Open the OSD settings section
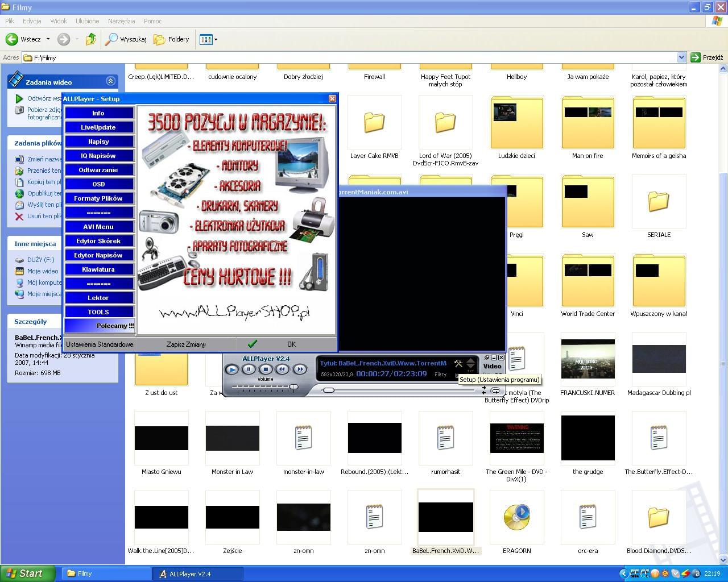 [x=98, y=184]
